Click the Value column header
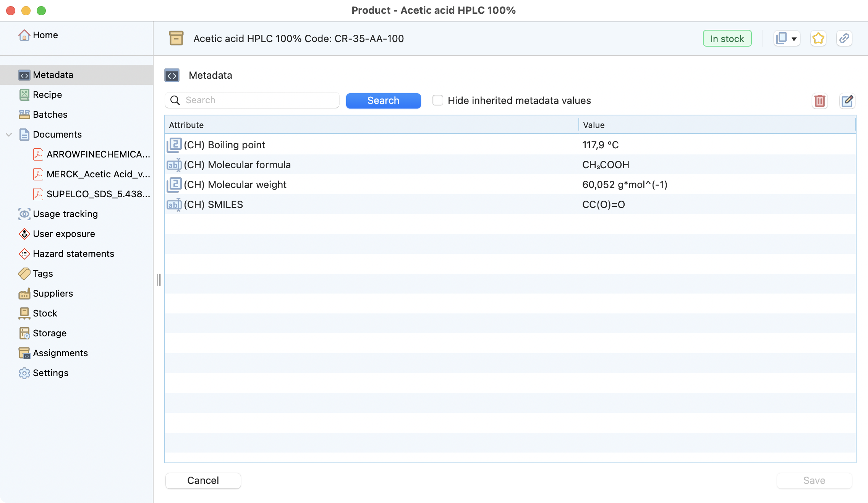868x503 pixels. coord(594,125)
